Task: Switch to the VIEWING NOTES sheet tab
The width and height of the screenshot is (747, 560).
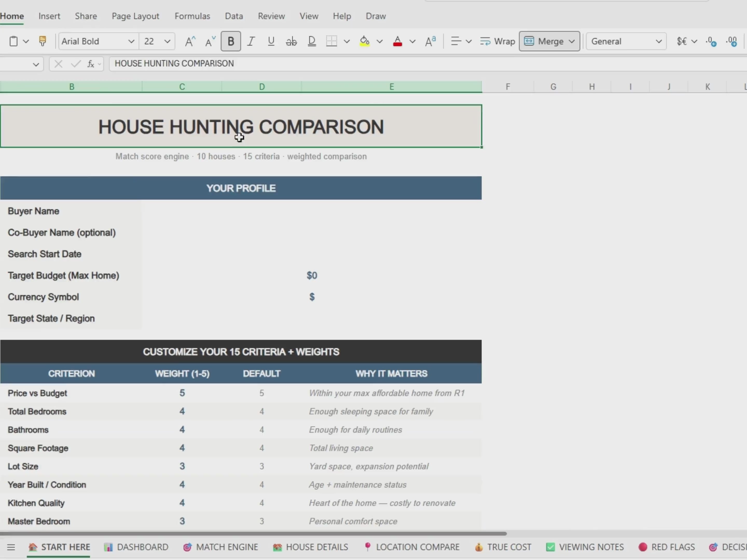Action: [585, 547]
